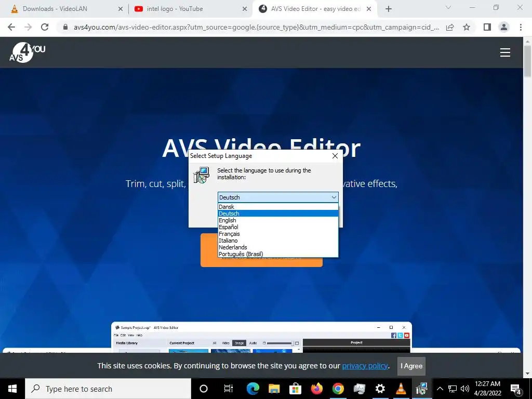Close the intel logo YouTube tab
Screen dimensions: 532x399
pyautogui.click(x=245, y=9)
